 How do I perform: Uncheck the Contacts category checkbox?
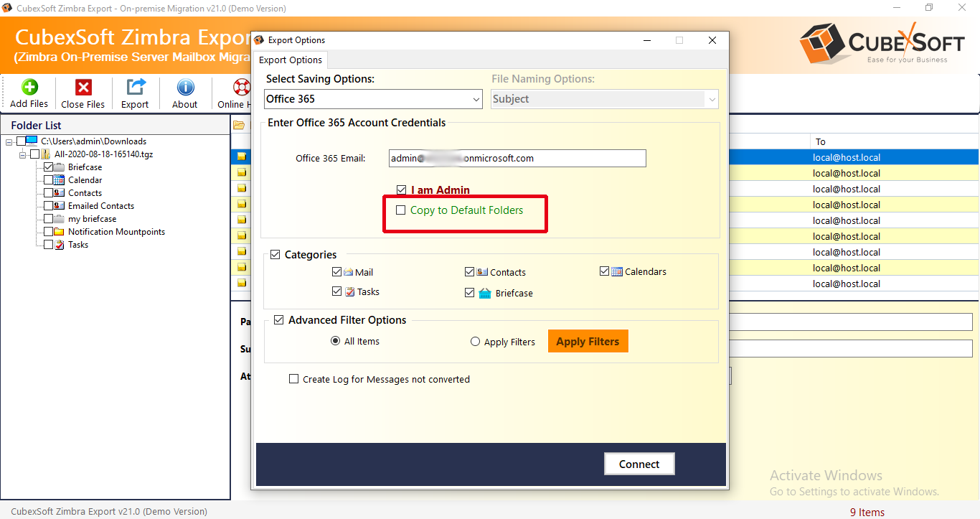tap(470, 272)
